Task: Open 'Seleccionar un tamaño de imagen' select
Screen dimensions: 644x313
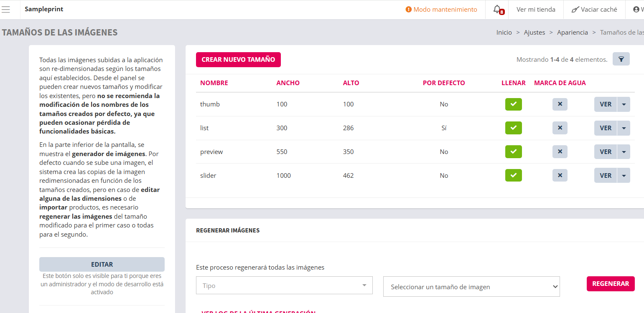Action: click(x=471, y=287)
